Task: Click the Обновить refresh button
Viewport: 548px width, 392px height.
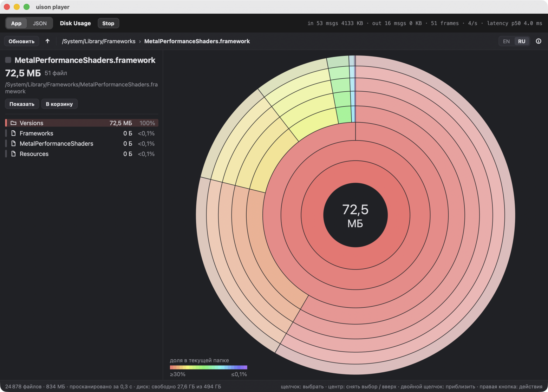Action: tap(21, 41)
